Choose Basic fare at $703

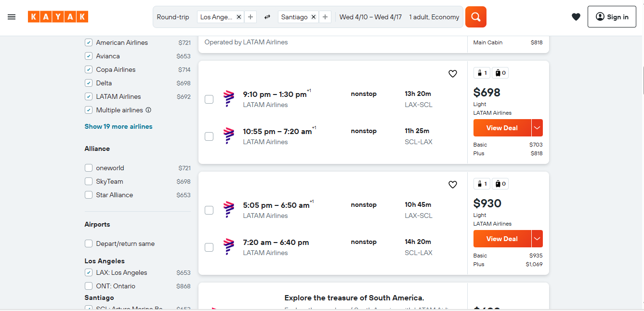[x=508, y=145]
